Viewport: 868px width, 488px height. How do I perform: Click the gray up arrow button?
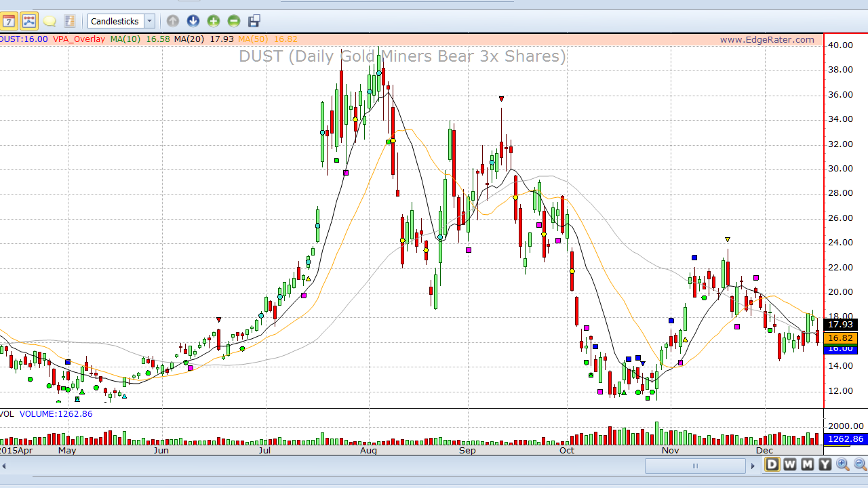[173, 21]
